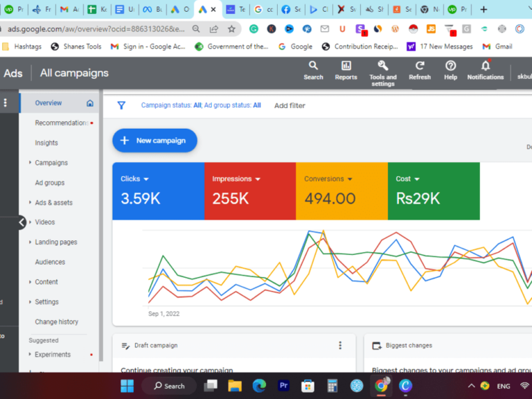This screenshot has height=399, width=532.
Task: Click Campaign status All filter text
Action: [x=171, y=105]
